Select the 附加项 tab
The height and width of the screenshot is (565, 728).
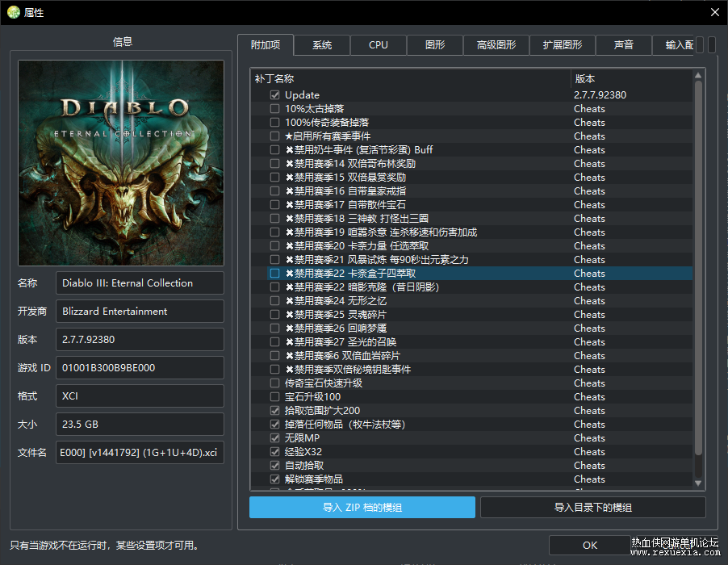266,45
